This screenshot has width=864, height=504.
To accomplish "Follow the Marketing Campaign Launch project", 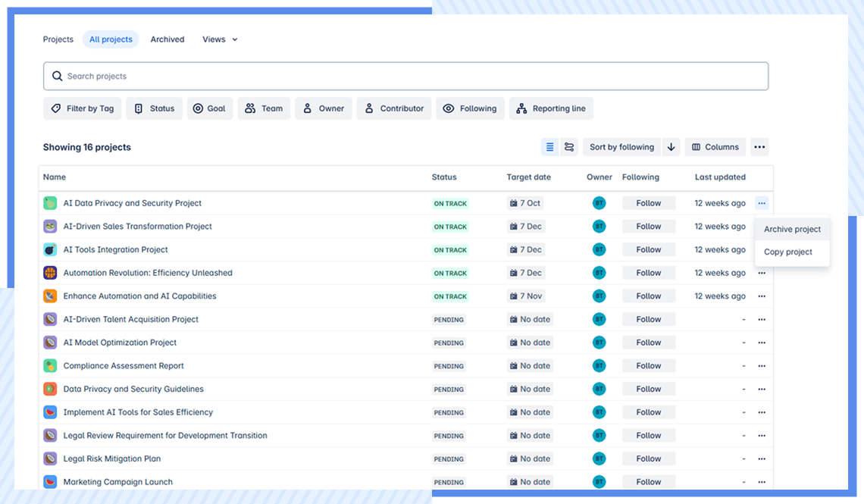I will coord(648,481).
